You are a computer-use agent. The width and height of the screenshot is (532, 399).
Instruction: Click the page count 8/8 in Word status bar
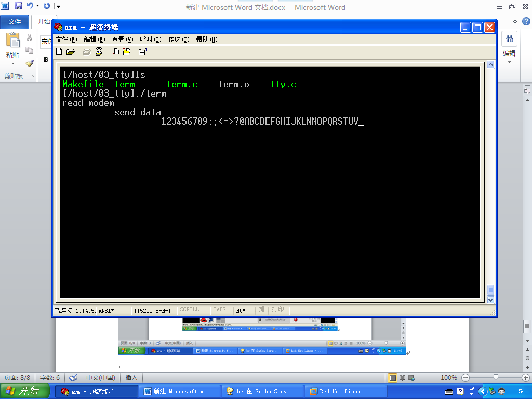pyautogui.click(x=17, y=378)
